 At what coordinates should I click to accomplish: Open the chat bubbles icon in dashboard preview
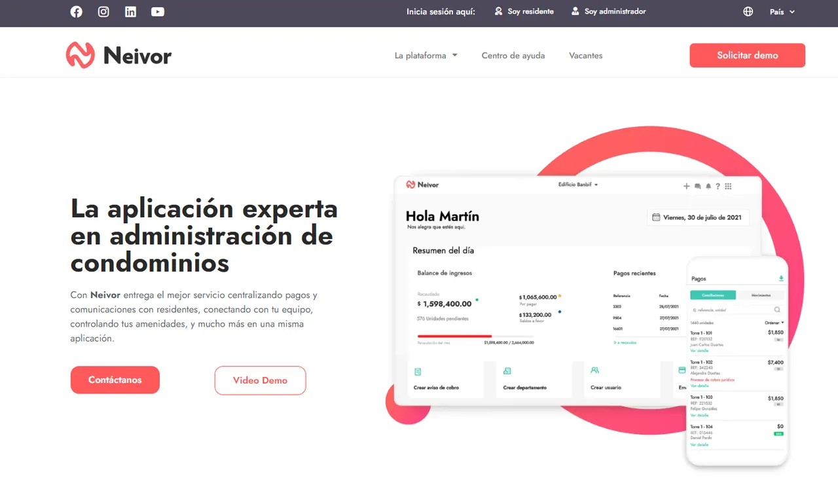click(x=697, y=187)
